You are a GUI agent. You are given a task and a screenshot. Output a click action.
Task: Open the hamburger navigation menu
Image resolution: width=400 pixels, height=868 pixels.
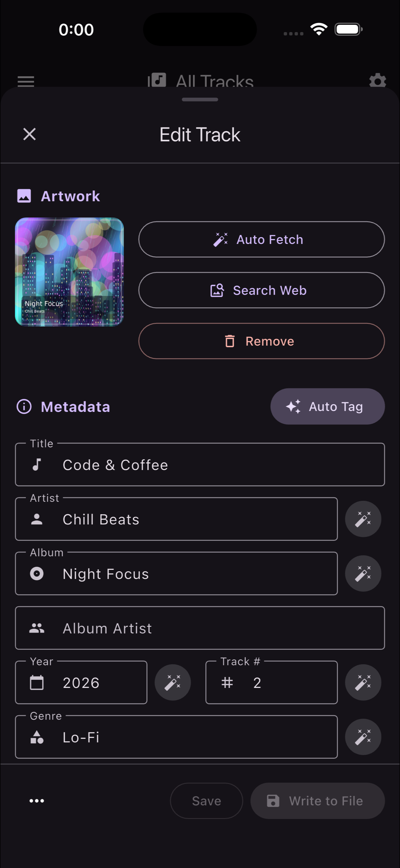pos(26,81)
